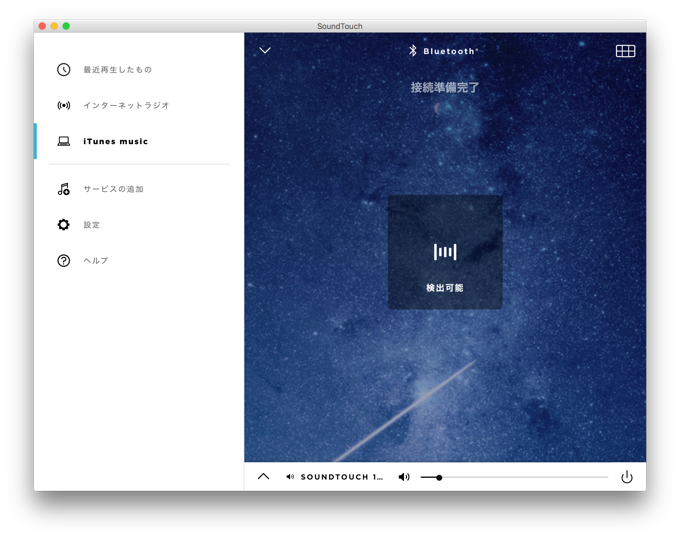This screenshot has width=680, height=539.
Task: Open the presets grid icon
Action: pos(625,51)
